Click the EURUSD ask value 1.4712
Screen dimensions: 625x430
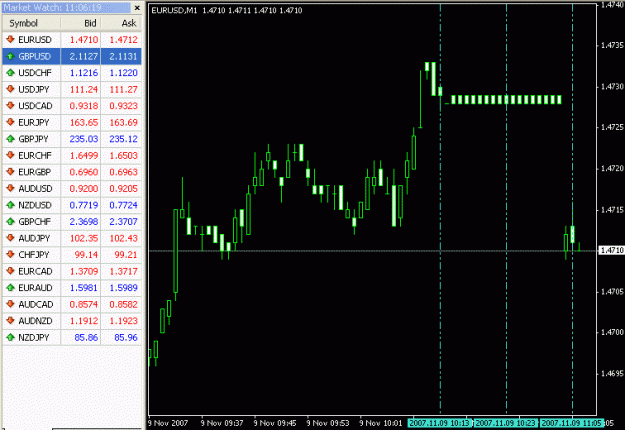tap(124, 39)
